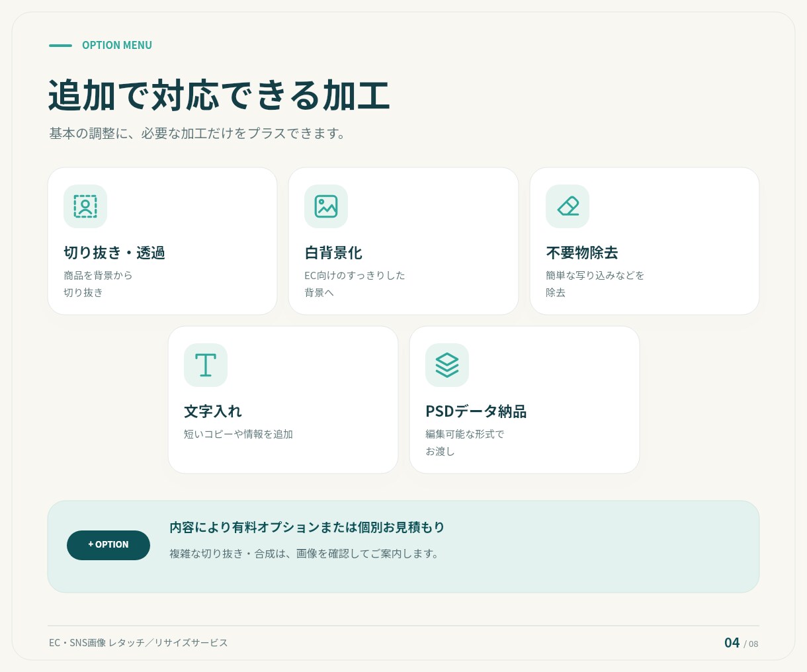Click the description EC向けのすっきりした背景へ
The width and height of the screenshot is (807, 672).
[x=355, y=284]
